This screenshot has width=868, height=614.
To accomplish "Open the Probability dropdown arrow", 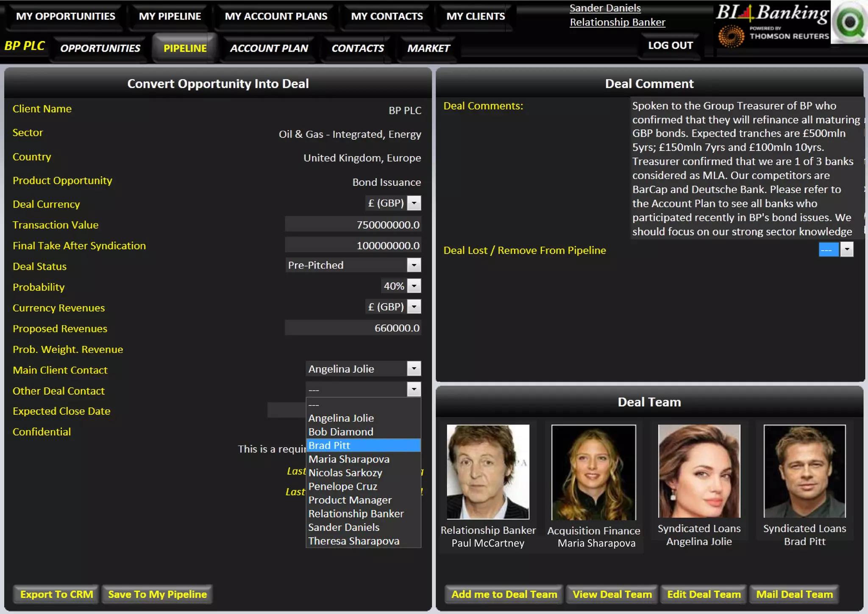I will tap(414, 286).
